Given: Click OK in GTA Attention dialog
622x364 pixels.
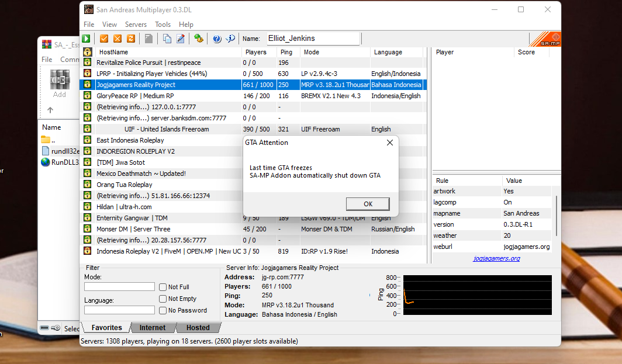Looking at the screenshot, I should tap(368, 204).
